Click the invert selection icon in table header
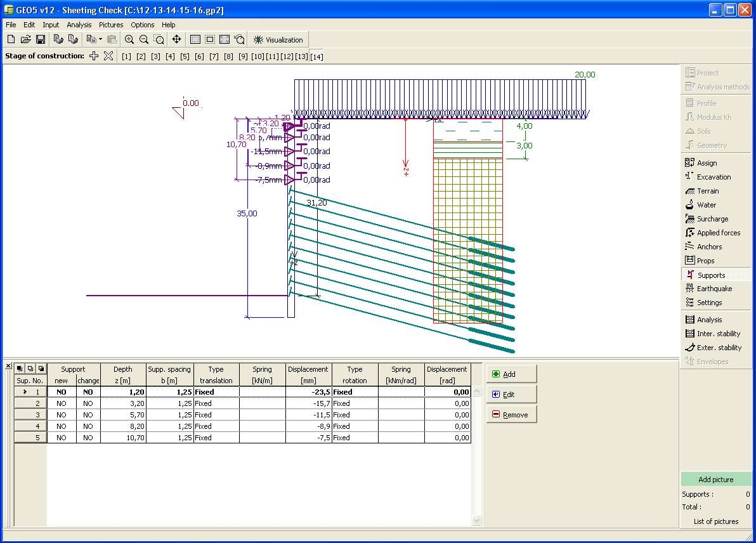Viewport: 756px width, 543px height. tap(41, 369)
